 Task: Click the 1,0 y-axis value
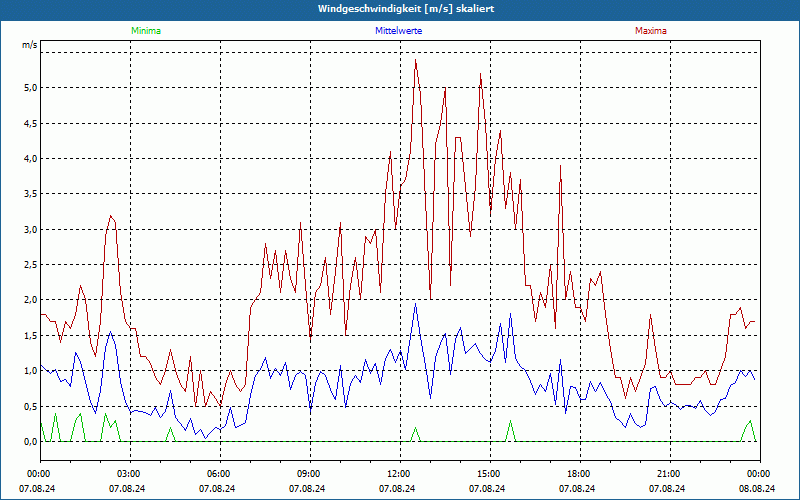[31, 371]
